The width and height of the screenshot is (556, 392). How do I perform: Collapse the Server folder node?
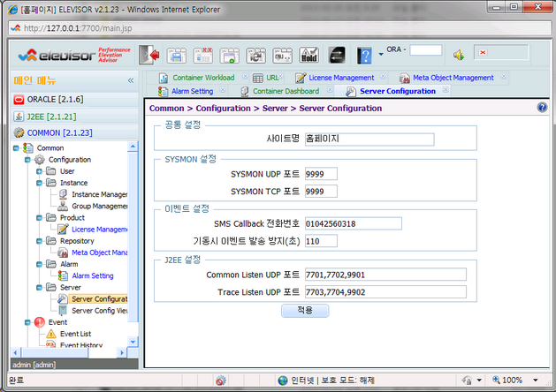pos(39,288)
